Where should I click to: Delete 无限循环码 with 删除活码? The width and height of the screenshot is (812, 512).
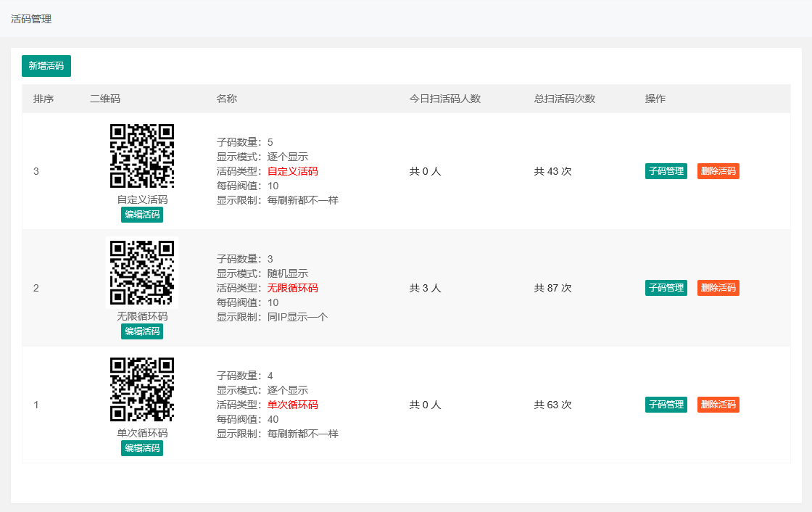(718, 288)
